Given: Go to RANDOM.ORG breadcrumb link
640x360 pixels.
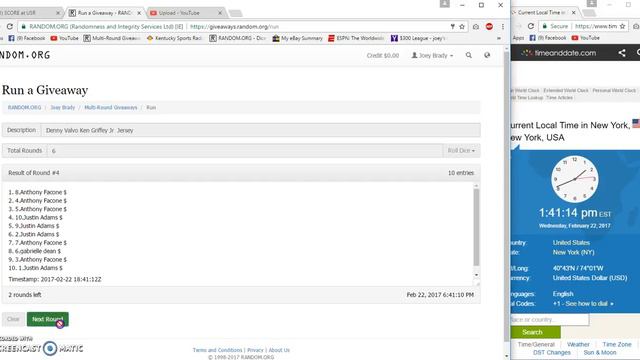Looking at the screenshot, I should [24, 108].
